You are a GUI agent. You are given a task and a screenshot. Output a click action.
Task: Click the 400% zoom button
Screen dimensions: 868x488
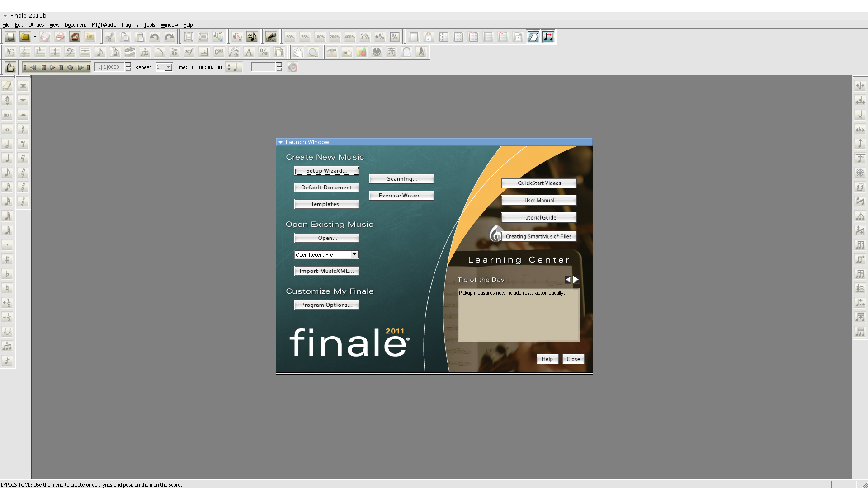[x=350, y=37]
